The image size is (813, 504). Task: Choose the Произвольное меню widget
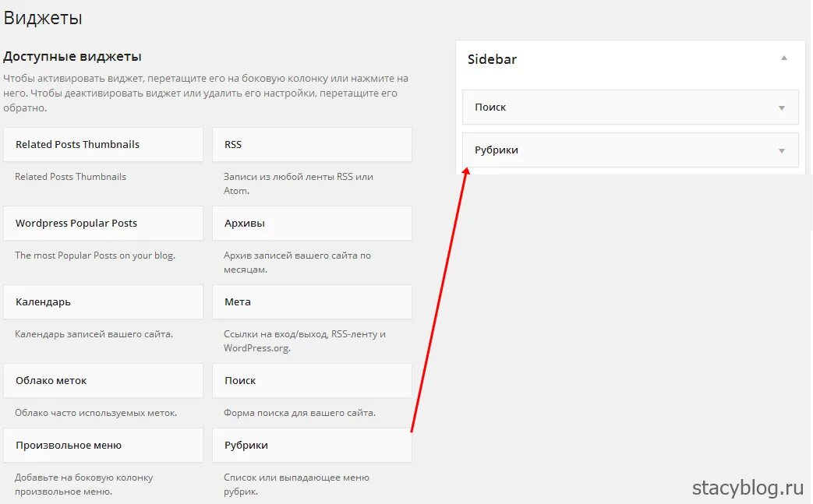[x=103, y=446]
